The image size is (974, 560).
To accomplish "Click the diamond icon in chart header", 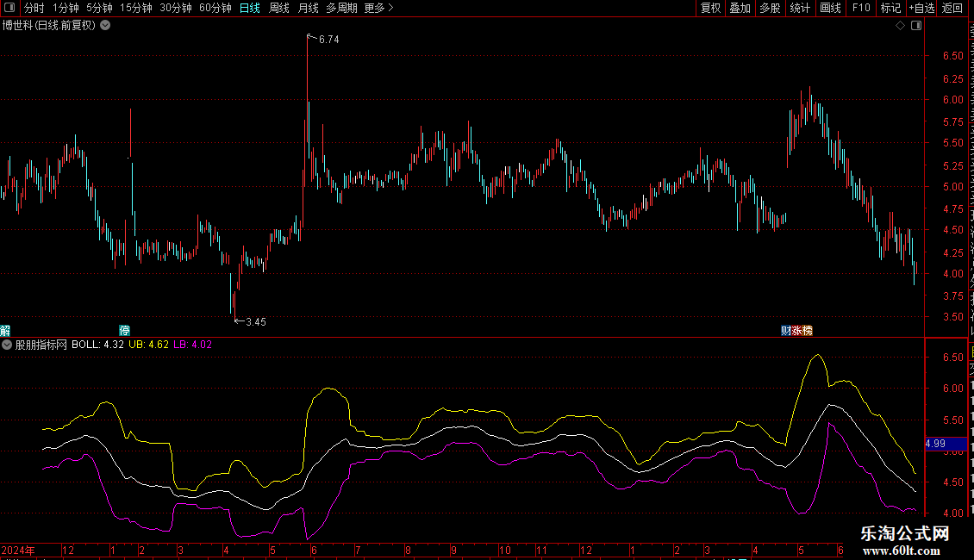I will 900,26.
